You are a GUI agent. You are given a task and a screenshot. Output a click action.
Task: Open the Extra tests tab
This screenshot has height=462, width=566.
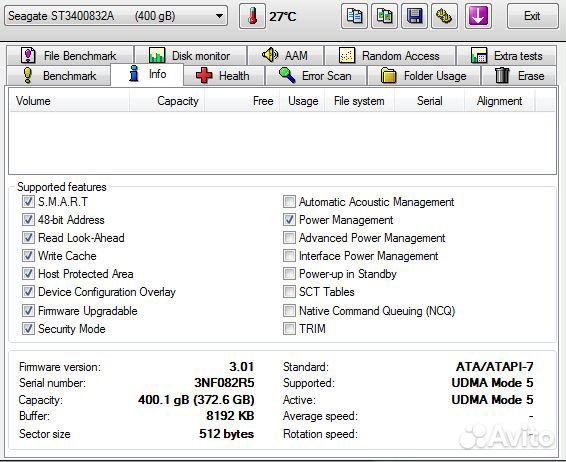pyautogui.click(x=506, y=56)
